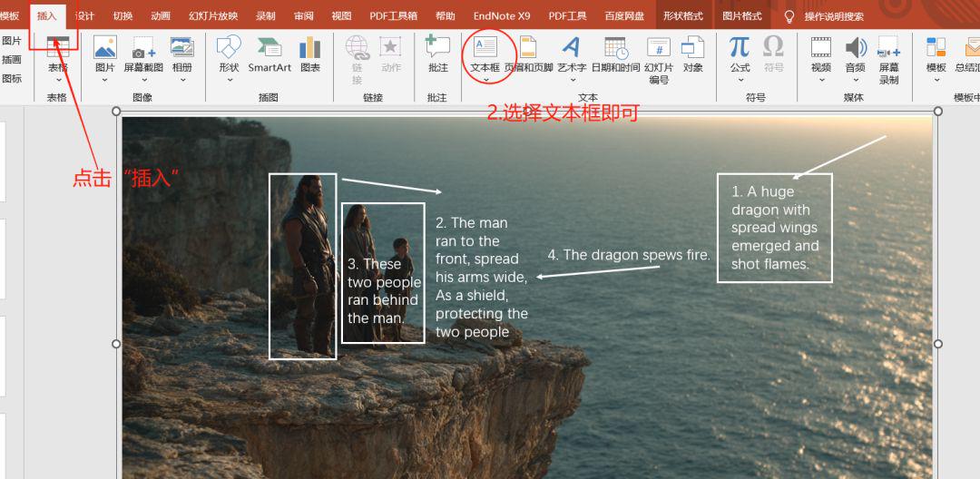Expand the 公式 dropdown arrow
The image size is (980, 479).
740,79
